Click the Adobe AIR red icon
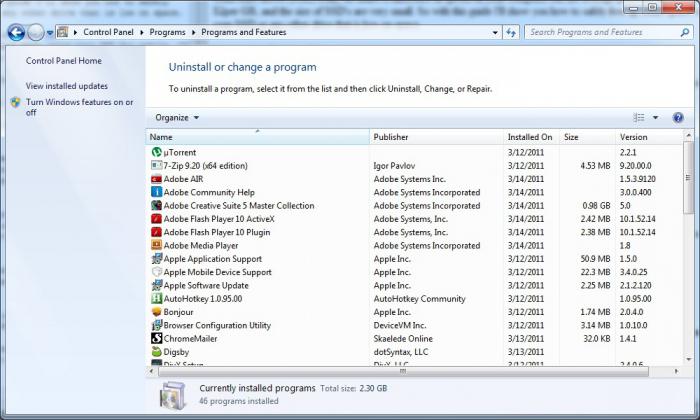 click(x=156, y=179)
